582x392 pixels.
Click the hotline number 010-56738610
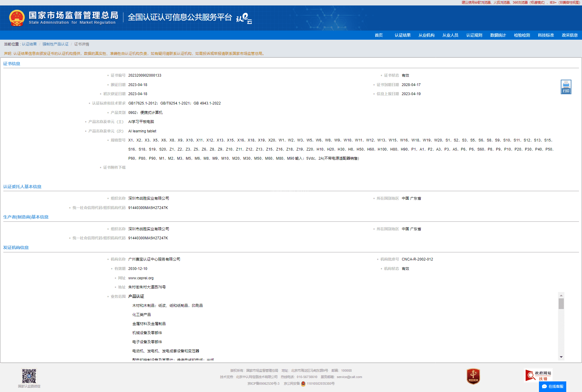click(307, 377)
